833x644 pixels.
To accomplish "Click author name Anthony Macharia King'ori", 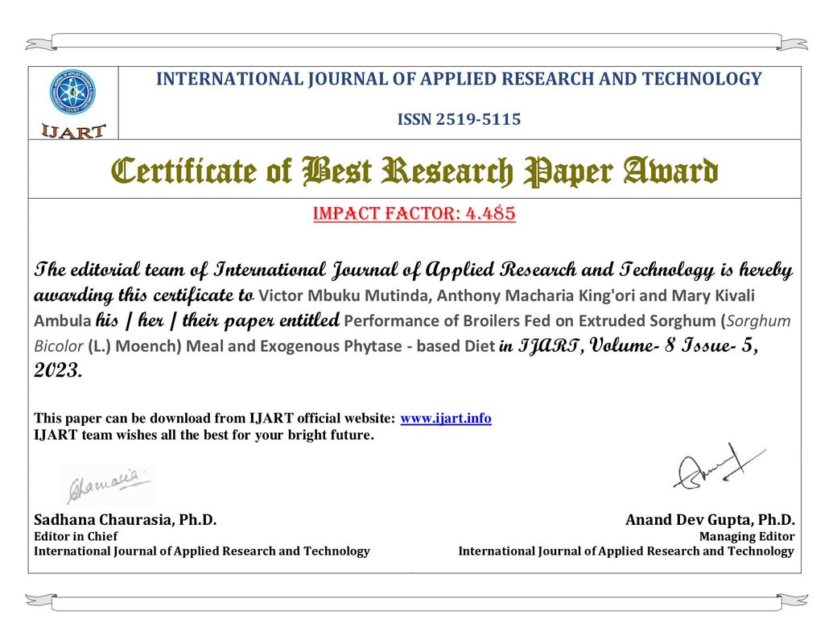I will click(535, 295).
